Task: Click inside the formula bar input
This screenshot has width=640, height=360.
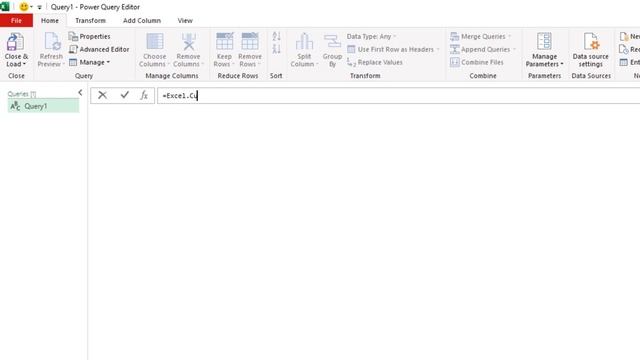Action: coord(398,96)
